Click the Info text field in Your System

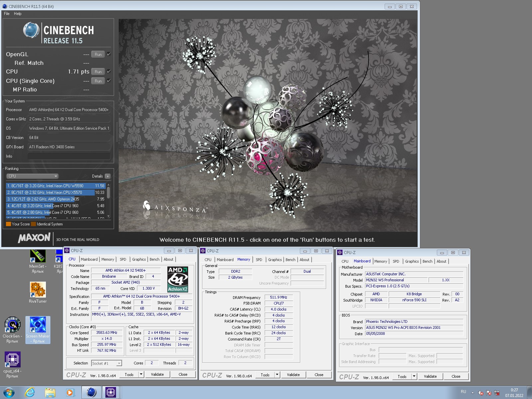(69, 156)
